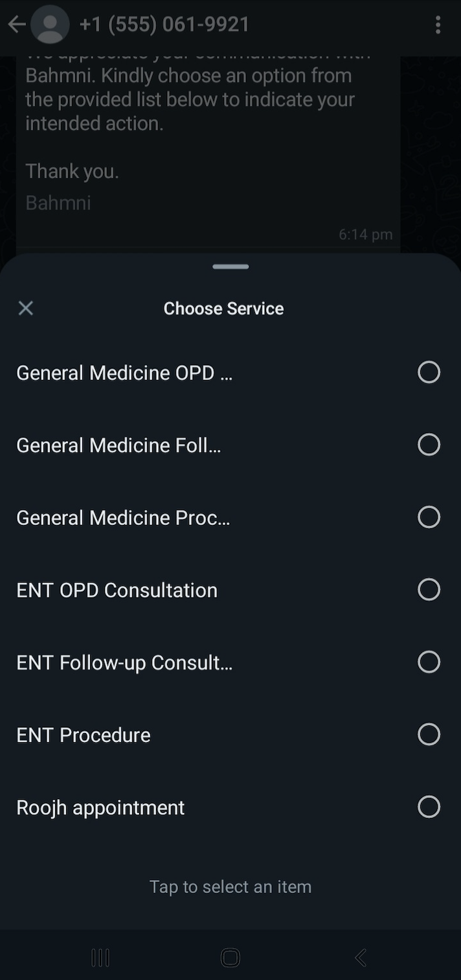Tap the ENT Procedure list item text
461x980 pixels.
click(x=84, y=735)
